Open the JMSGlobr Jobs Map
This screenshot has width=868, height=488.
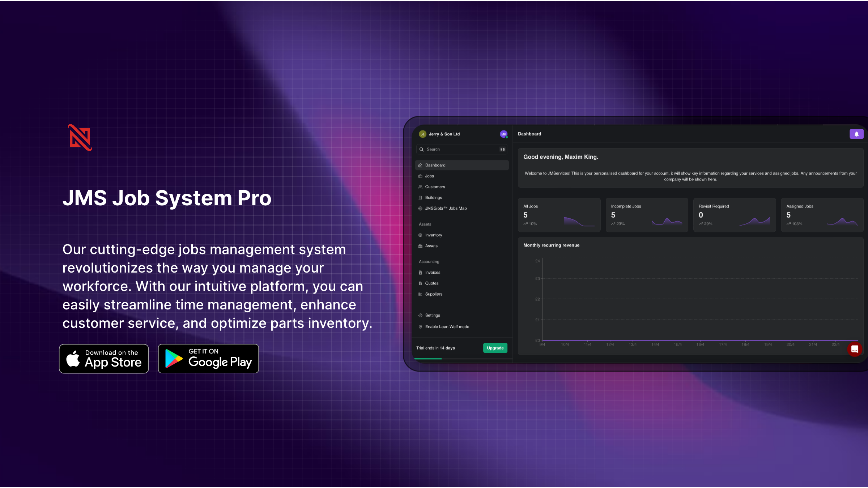tap(446, 208)
